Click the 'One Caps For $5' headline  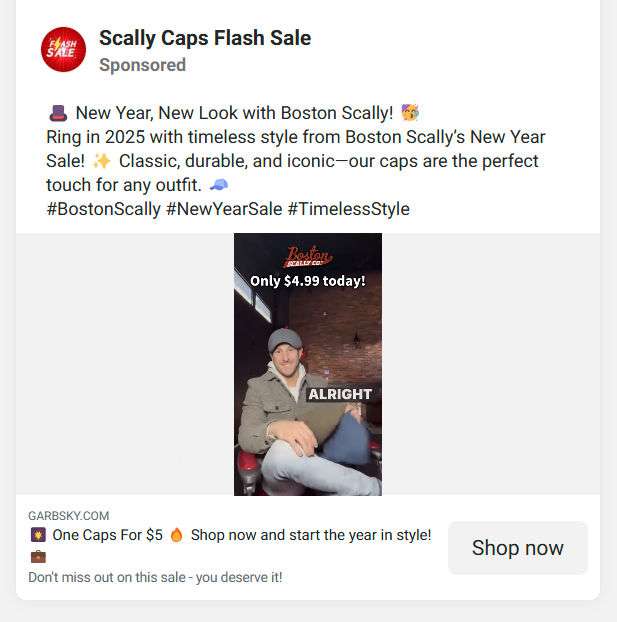(107, 535)
